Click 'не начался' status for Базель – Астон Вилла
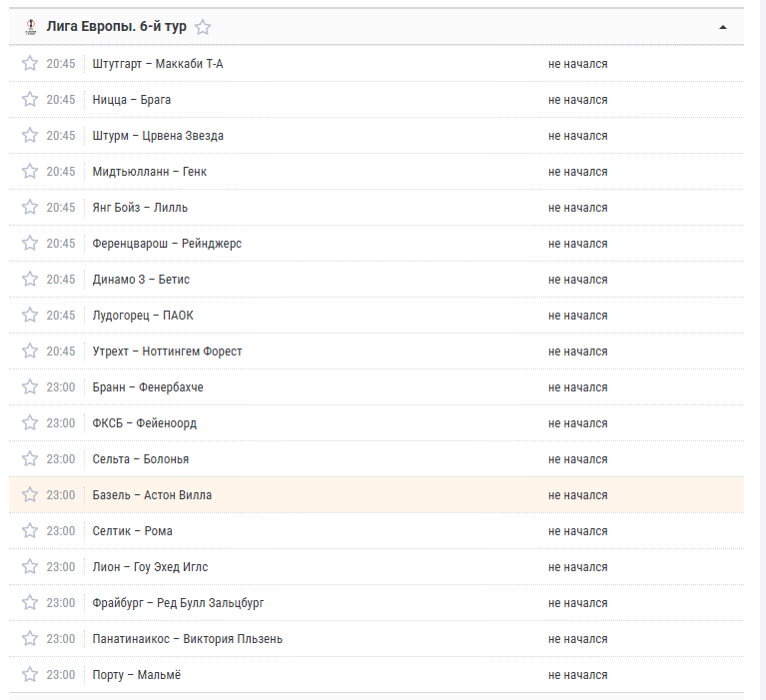 point(577,495)
